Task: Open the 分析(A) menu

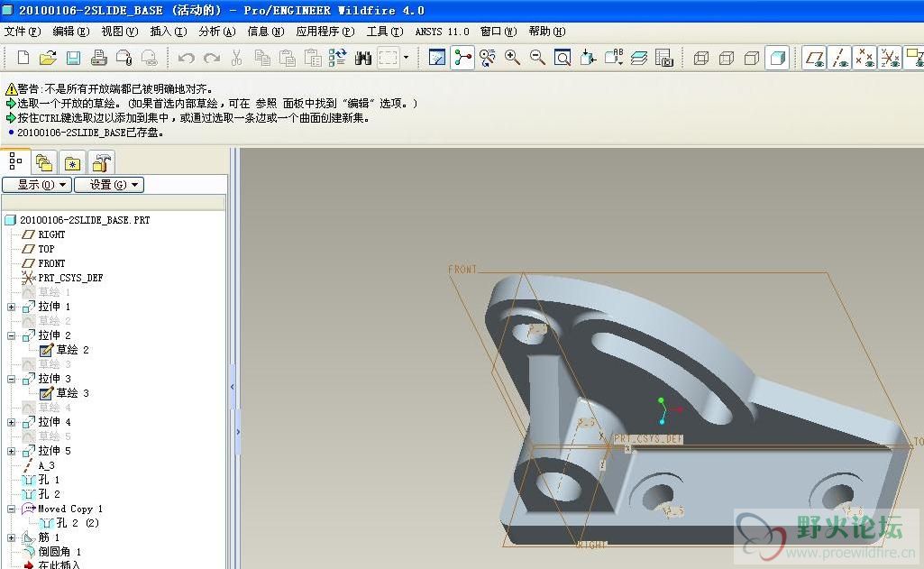Action: click(x=217, y=32)
